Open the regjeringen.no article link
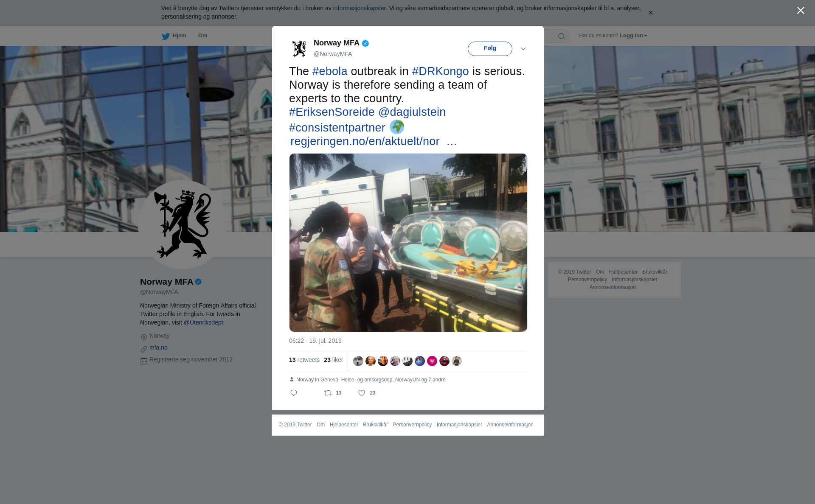815x504 pixels. click(365, 141)
